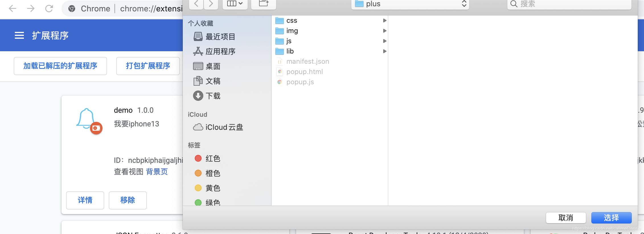Viewport: 644px width, 234px height.
Task: Open 详情 for demo extension
Action: 85,200
